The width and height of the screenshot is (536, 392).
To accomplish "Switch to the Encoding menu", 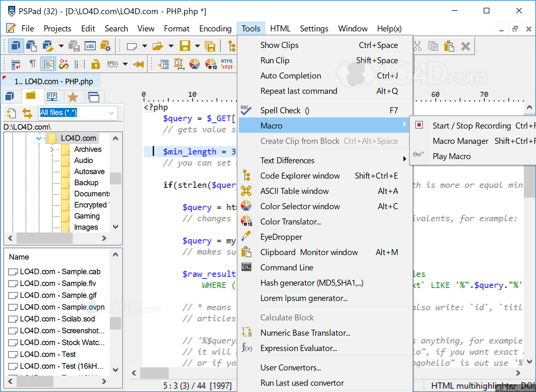I will click(x=215, y=28).
